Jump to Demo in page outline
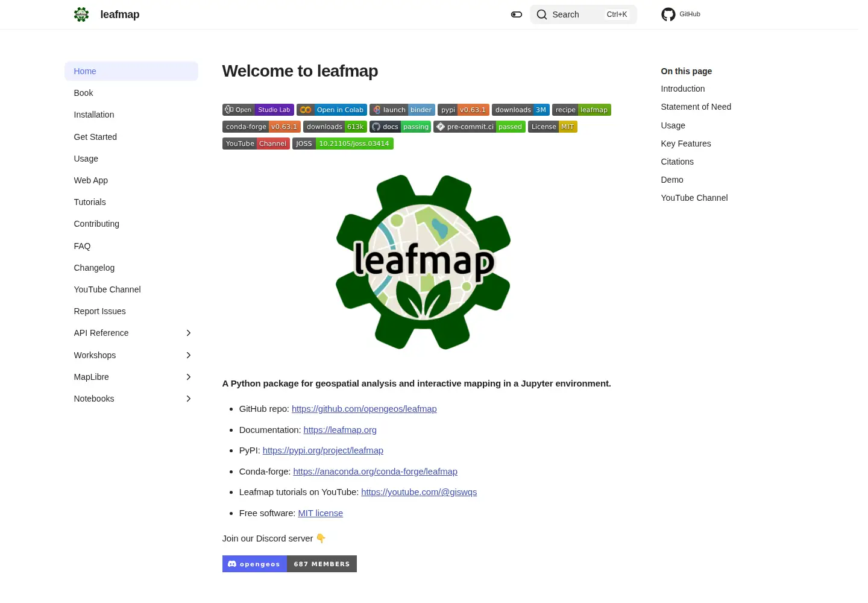 pos(672,180)
